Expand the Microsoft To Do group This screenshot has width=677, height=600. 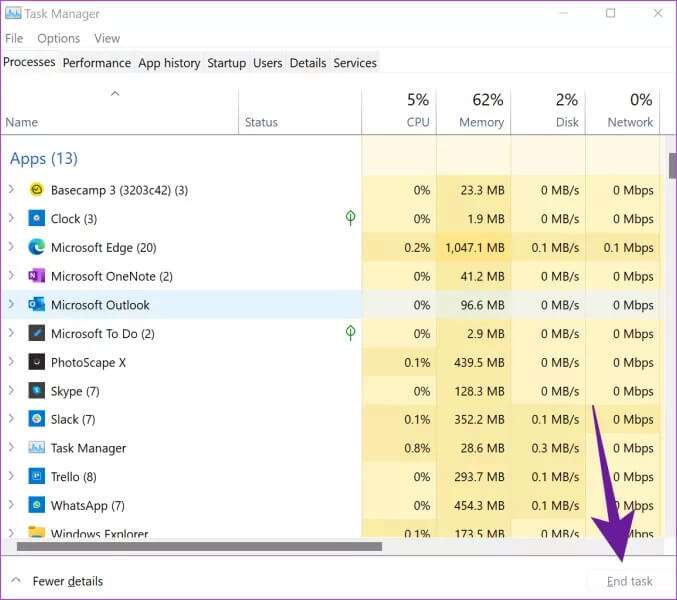tap(12, 333)
